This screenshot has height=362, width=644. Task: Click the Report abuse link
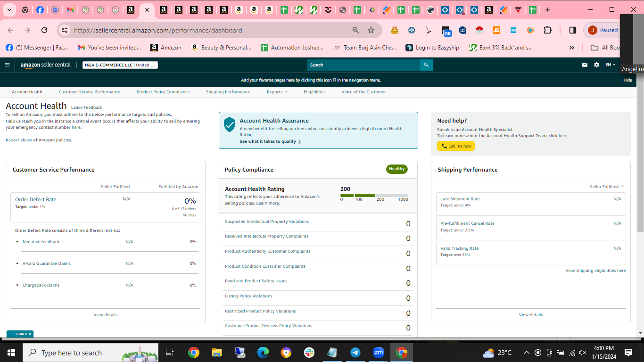(x=19, y=140)
